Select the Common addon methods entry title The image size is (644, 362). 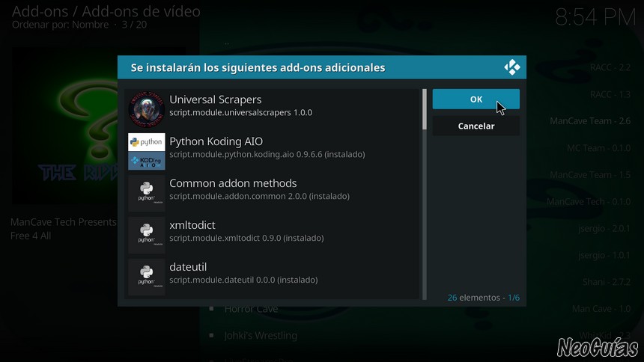tap(233, 183)
